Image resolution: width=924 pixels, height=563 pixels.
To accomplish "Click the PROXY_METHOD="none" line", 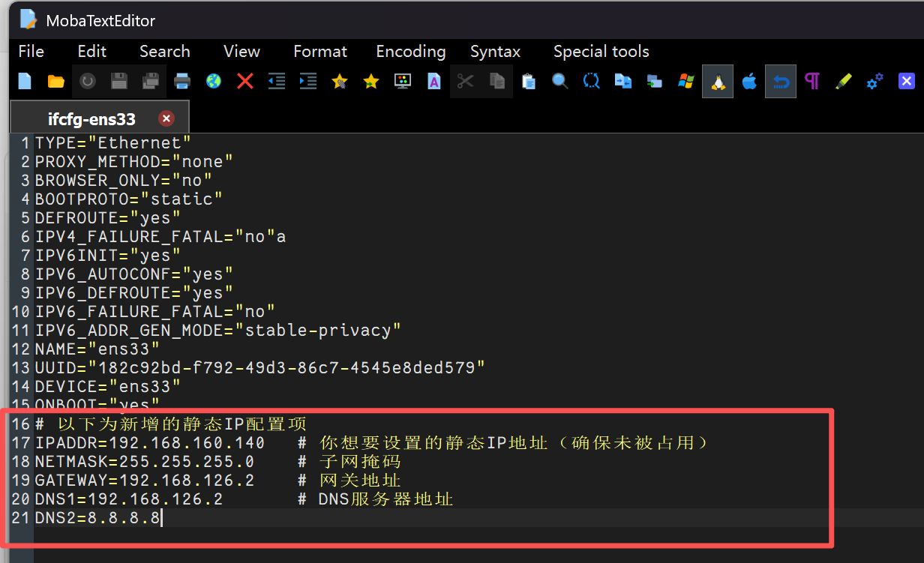I will click(134, 161).
